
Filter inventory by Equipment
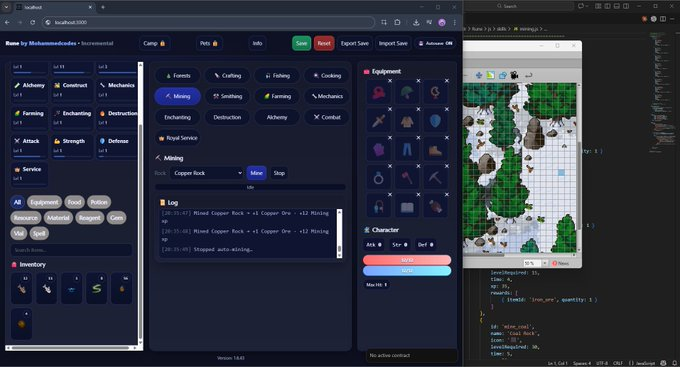[x=44, y=202]
